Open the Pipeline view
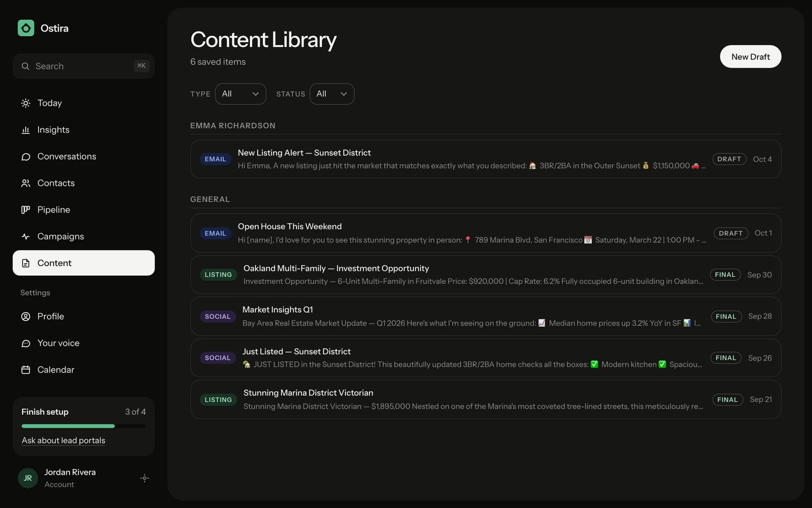Image resolution: width=812 pixels, height=508 pixels. click(83, 209)
